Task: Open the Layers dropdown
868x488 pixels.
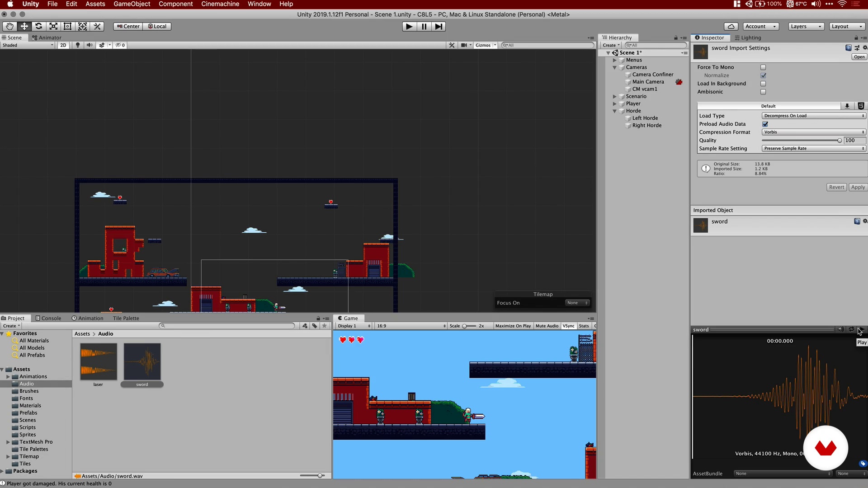Action: pos(806,26)
